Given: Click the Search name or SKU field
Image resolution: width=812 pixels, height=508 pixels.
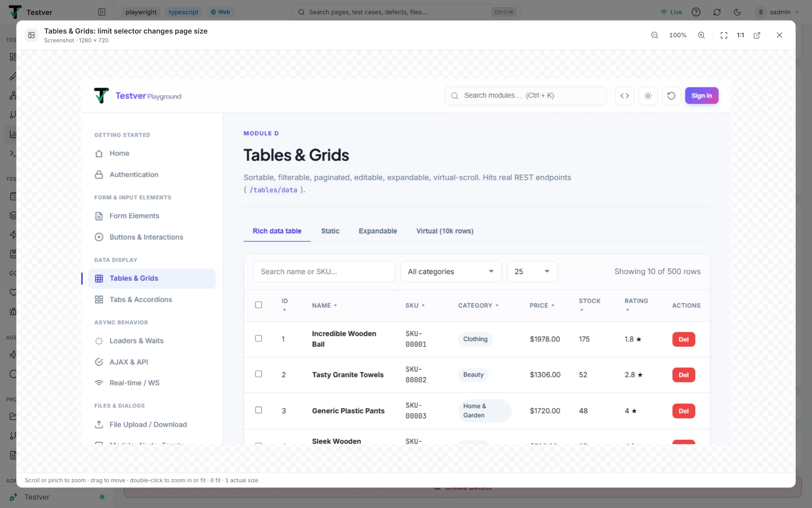Looking at the screenshot, I should 324,272.
